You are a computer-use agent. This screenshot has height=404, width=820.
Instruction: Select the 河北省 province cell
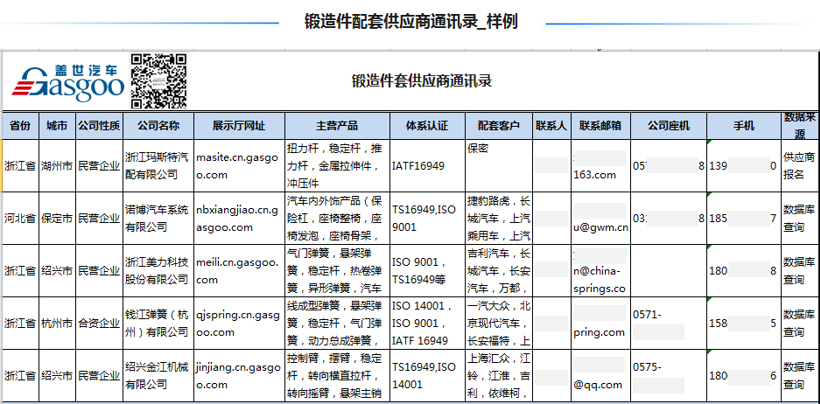20,218
